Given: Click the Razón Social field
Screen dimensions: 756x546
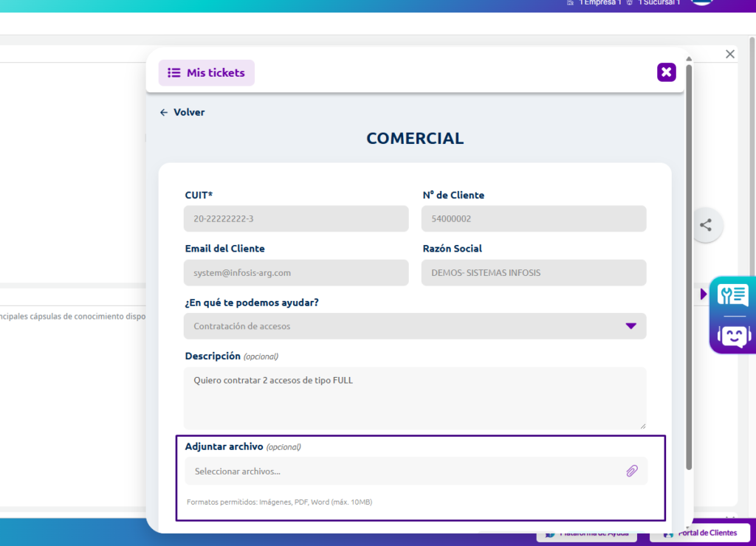Looking at the screenshot, I should tap(533, 272).
